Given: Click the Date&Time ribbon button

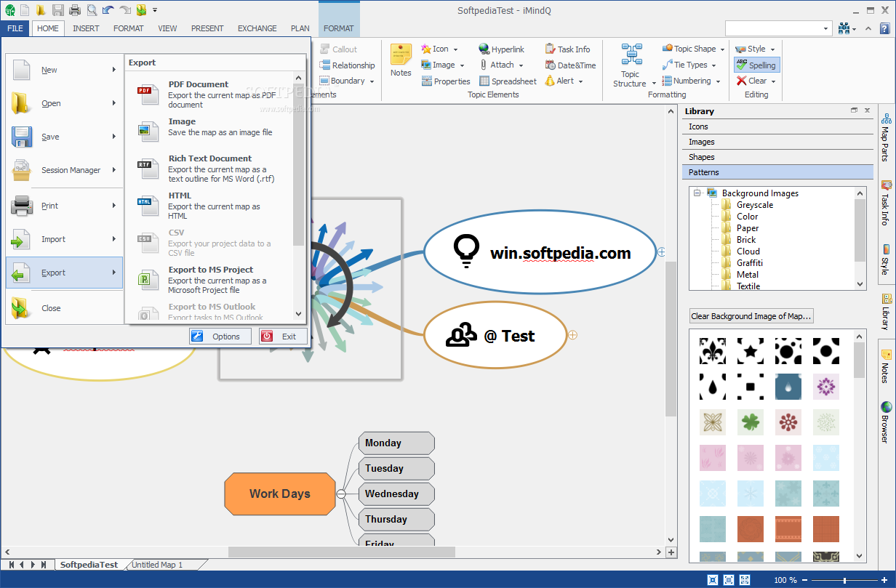Looking at the screenshot, I should click(x=570, y=65).
